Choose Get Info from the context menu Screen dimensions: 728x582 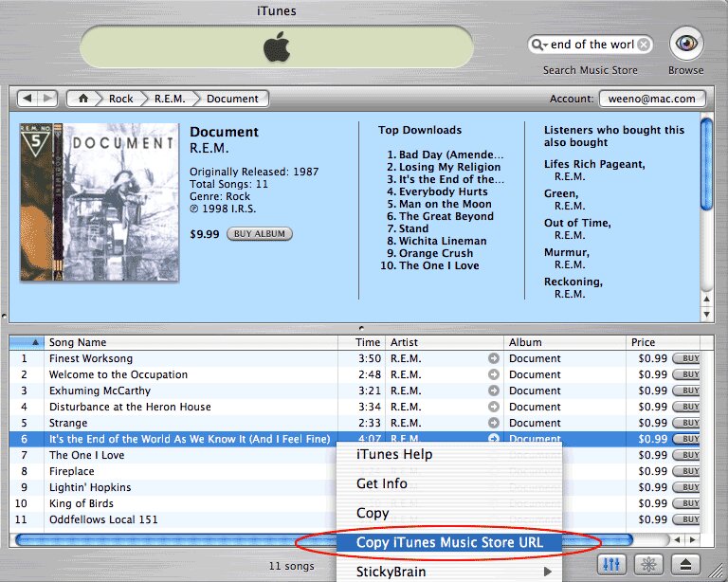coord(449,483)
